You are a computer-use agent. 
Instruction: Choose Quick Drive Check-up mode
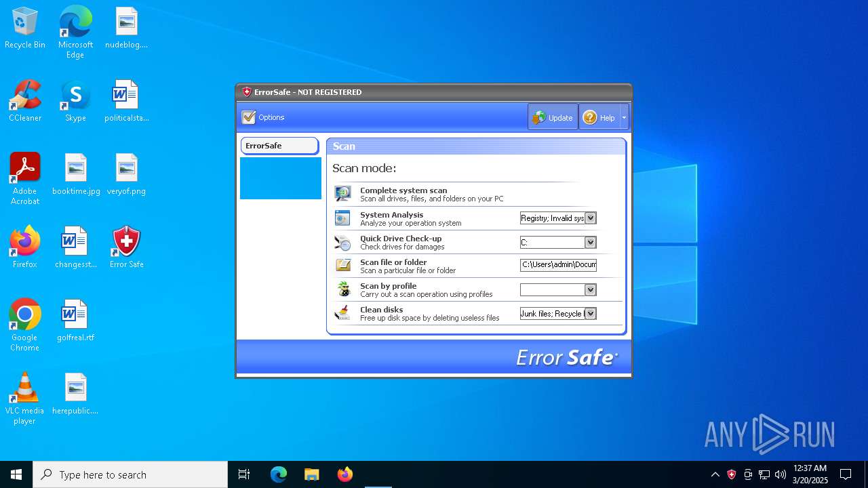401,239
